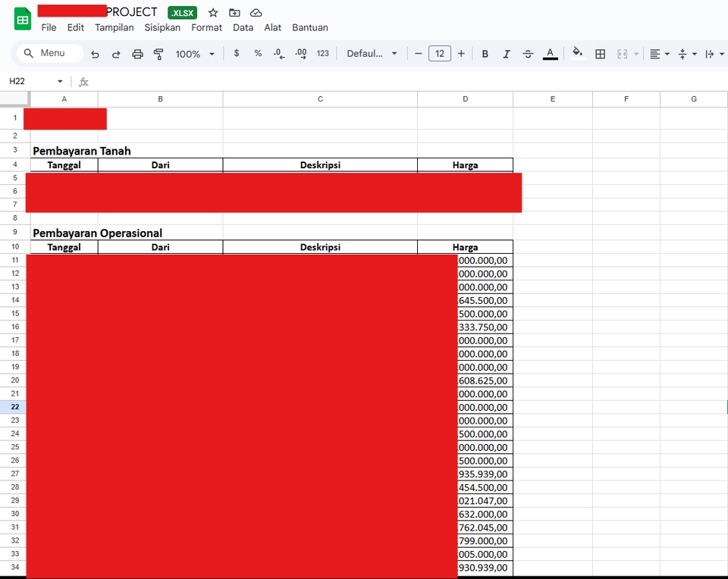Toggle bold formatting
The width and height of the screenshot is (728, 579).
coord(485,54)
